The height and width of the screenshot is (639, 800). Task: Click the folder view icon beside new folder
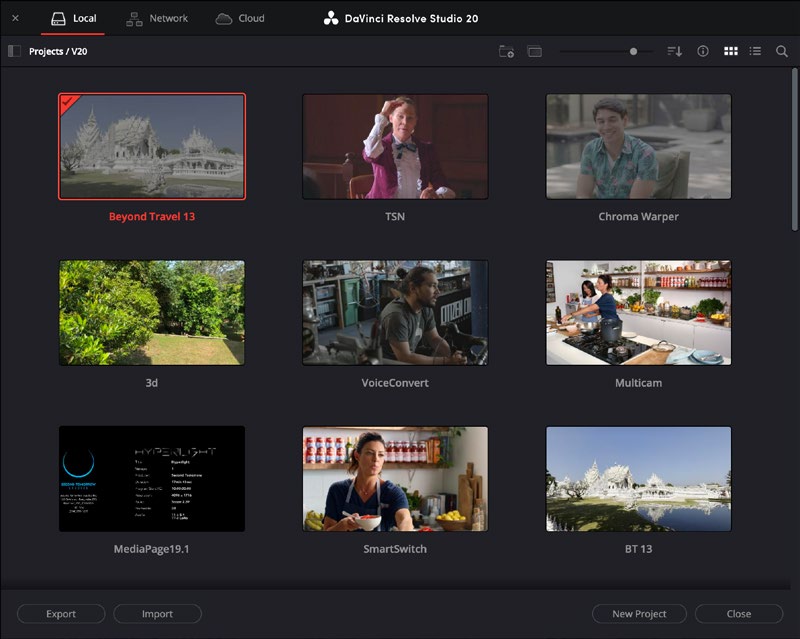pyautogui.click(x=534, y=52)
